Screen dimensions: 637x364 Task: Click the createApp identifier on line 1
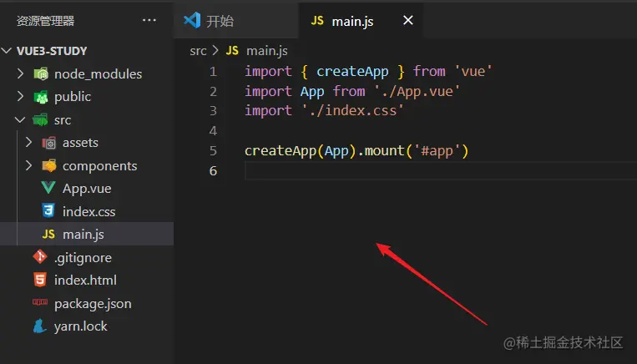pos(352,72)
